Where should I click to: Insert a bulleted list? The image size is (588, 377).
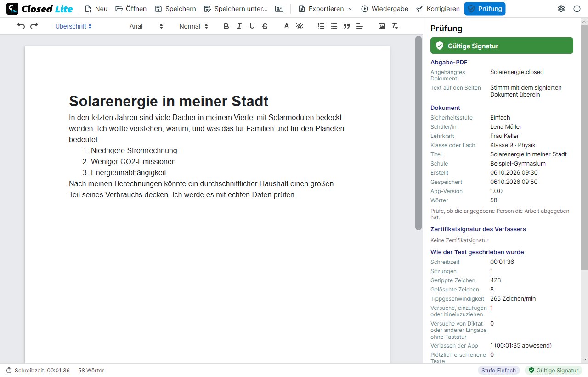(334, 26)
